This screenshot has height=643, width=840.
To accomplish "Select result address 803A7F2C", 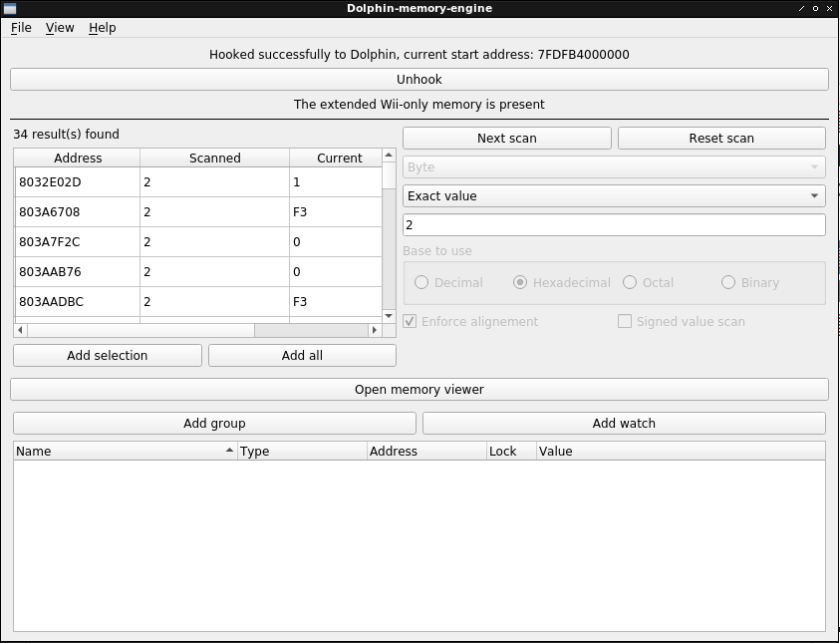I will [78, 242].
